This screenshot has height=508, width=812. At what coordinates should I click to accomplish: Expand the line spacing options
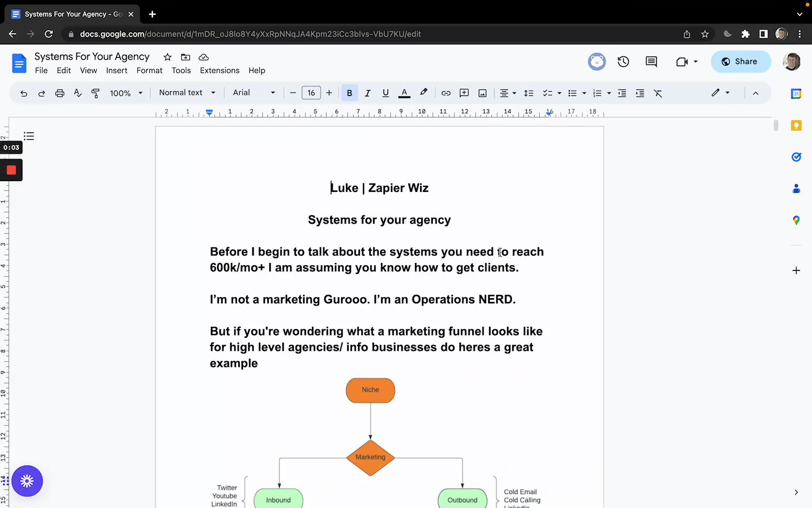(529, 93)
